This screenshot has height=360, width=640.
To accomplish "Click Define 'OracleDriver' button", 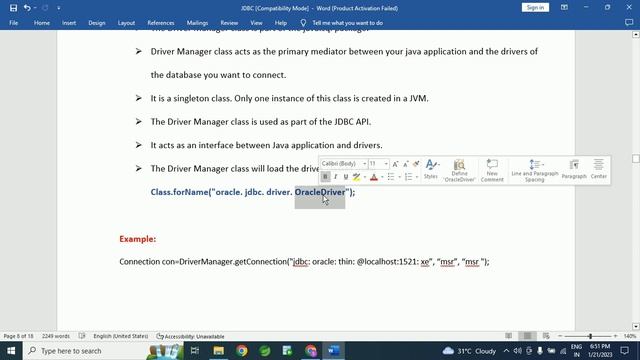I will click(460, 170).
